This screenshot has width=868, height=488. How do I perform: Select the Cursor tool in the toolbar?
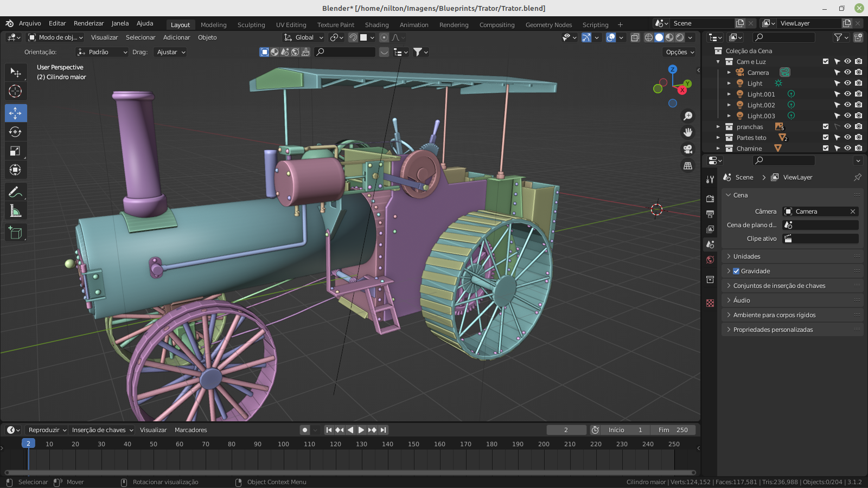click(x=15, y=92)
